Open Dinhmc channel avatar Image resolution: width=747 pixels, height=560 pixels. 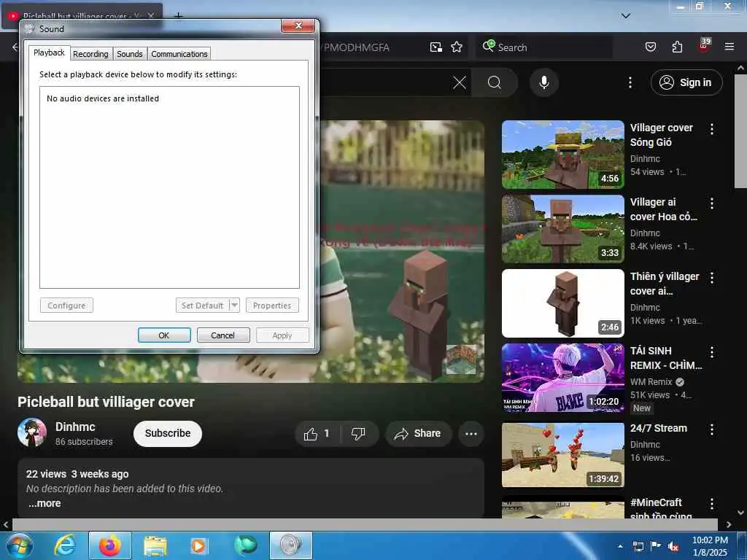tap(32, 432)
